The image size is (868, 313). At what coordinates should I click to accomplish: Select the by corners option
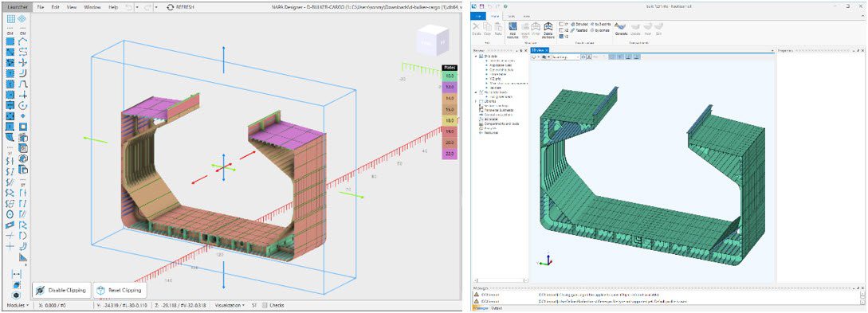tap(601, 30)
